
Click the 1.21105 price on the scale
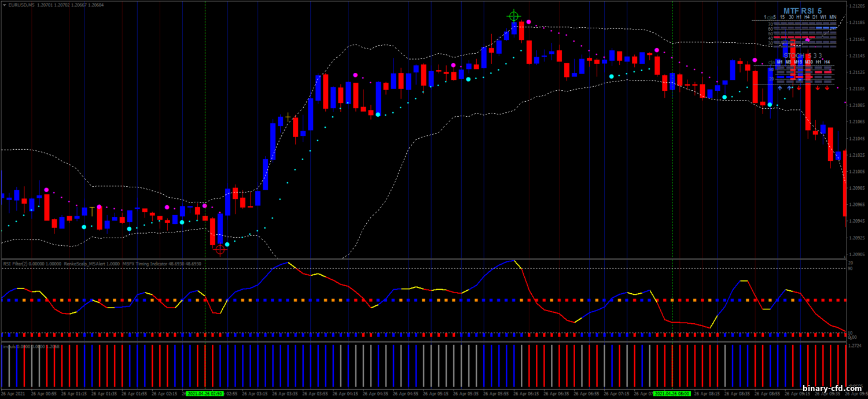(857, 88)
